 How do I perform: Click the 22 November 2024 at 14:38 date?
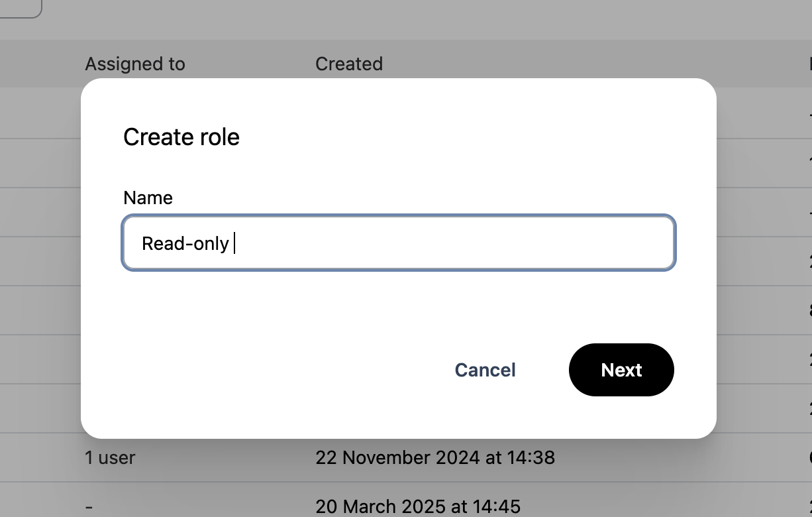pos(435,457)
